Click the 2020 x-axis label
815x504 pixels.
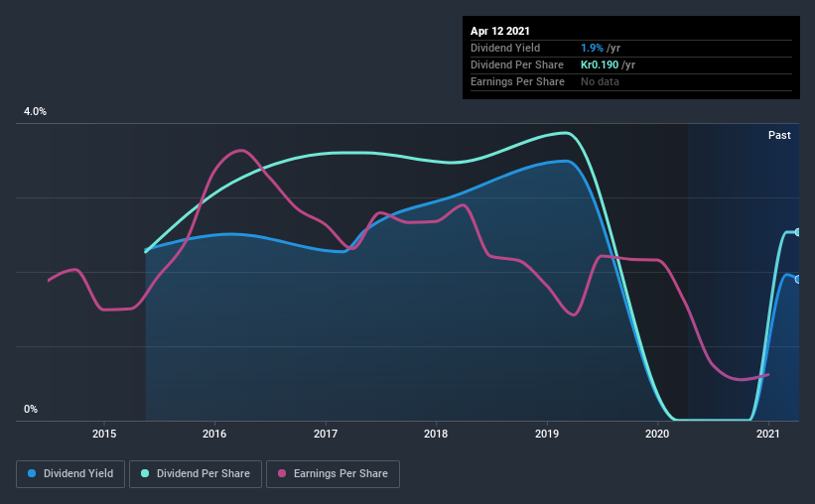657,434
